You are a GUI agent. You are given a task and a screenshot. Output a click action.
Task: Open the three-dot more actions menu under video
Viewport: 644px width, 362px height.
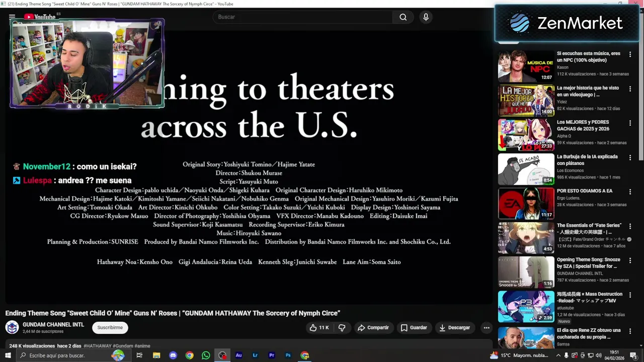pyautogui.click(x=487, y=327)
